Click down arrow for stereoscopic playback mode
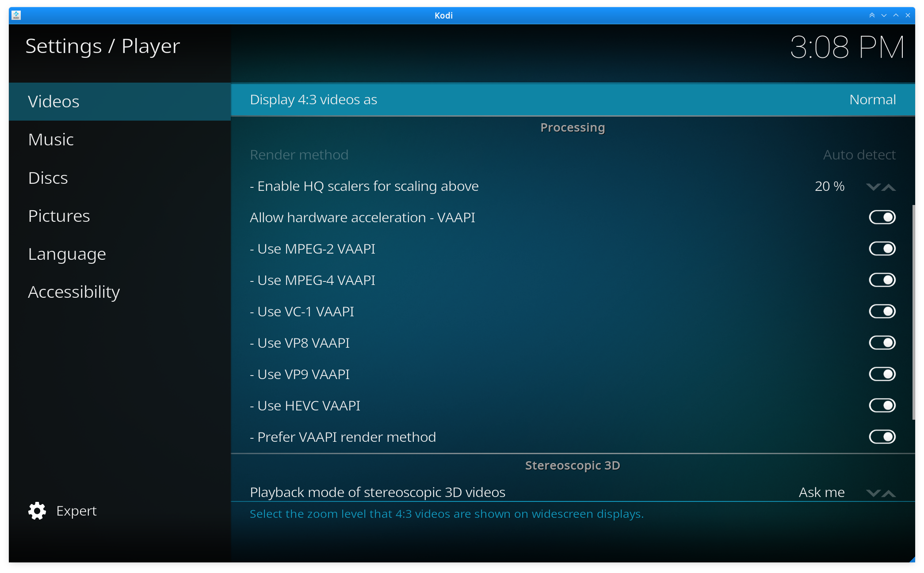Screen dimensions: 924x573 873,493
